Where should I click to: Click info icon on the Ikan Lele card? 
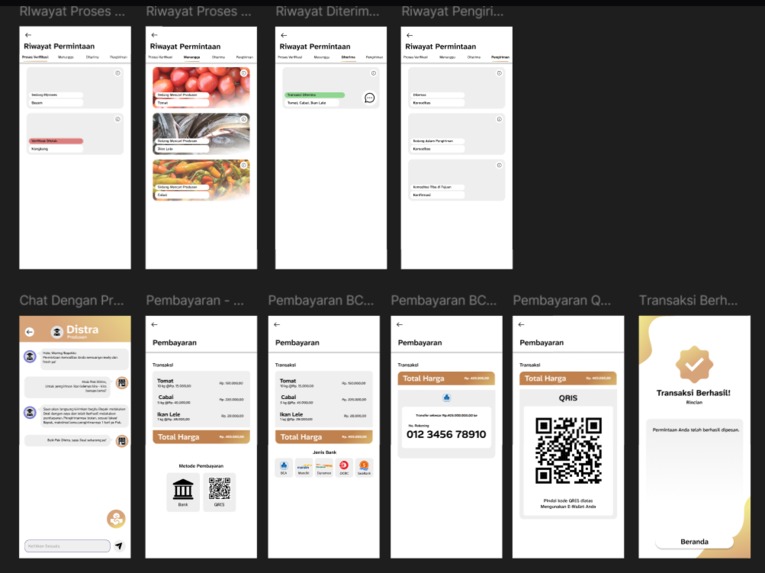click(x=244, y=119)
